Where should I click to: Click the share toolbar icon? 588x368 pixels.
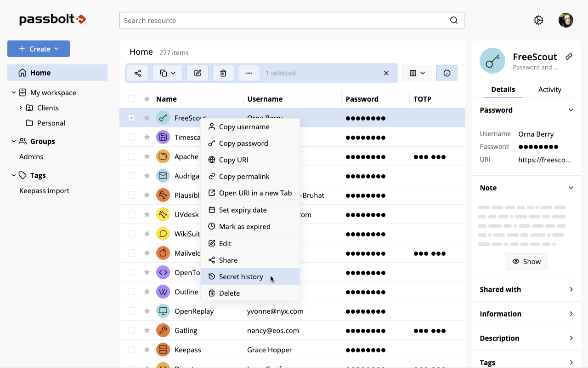point(138,73)
